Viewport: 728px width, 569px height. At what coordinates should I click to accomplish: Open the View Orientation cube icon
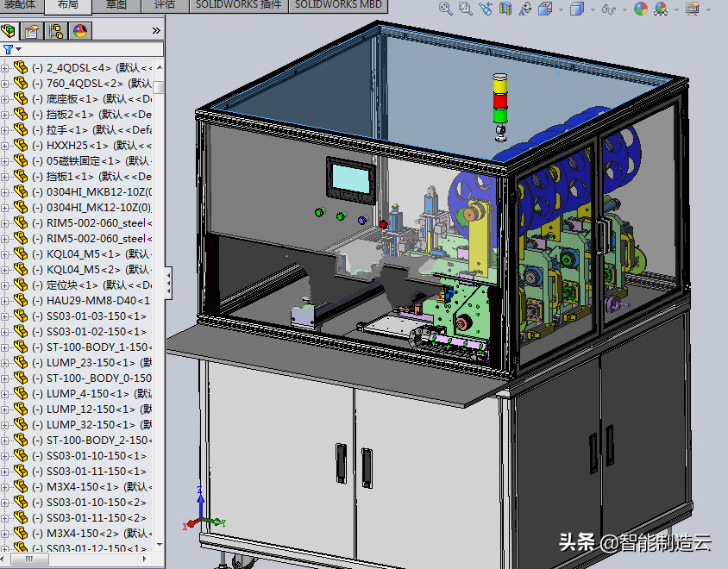[x=544, y=9]
